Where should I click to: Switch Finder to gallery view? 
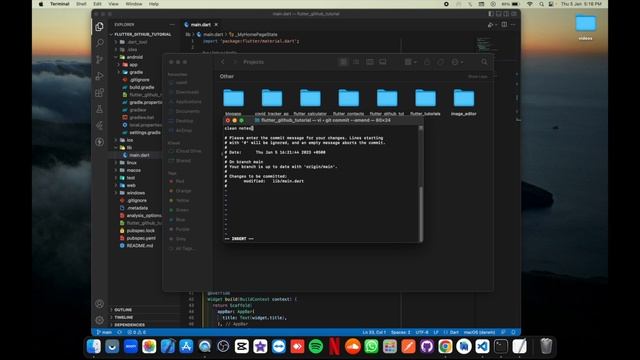(x=382, y=62)
